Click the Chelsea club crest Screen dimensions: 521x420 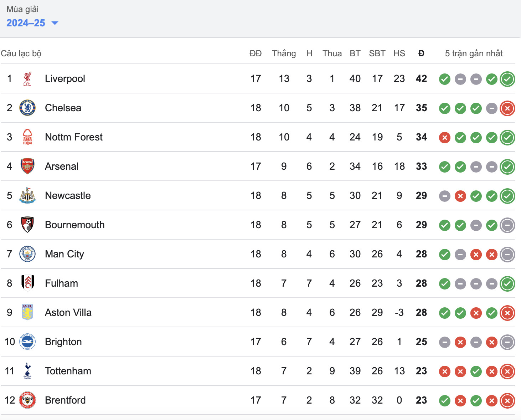coord(27,108)
